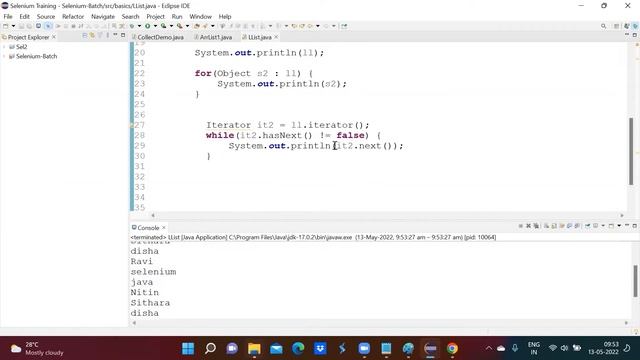Open Google Chrome from taskbar
Viewport: 640px width, 360px height.
point(452,349)
